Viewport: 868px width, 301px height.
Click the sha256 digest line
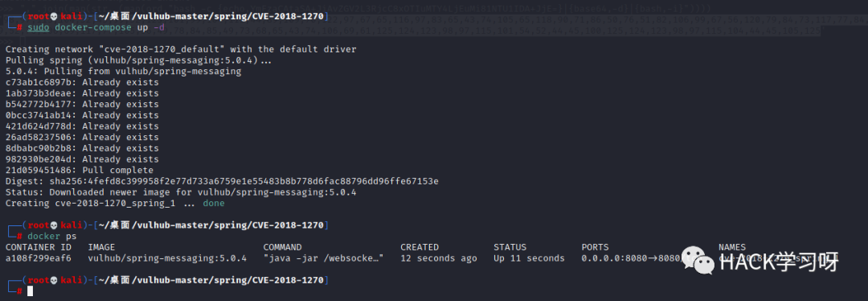tap(222, 181)
